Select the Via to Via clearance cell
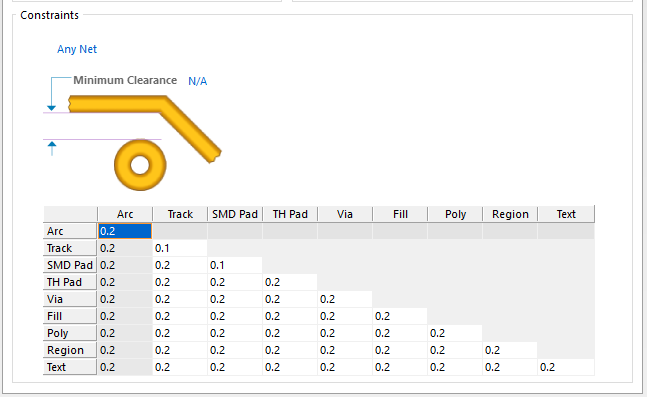Screen dimensions: 647x397 345,299
